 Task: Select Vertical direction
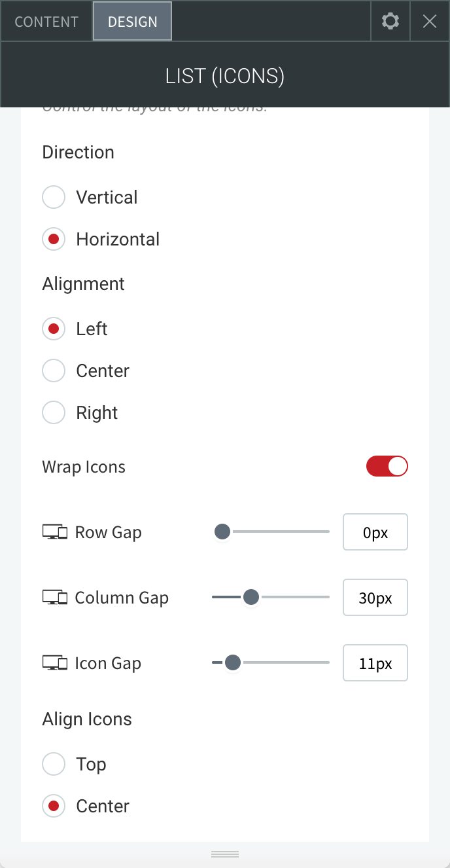pyautogui.click(x=54, y=197)
